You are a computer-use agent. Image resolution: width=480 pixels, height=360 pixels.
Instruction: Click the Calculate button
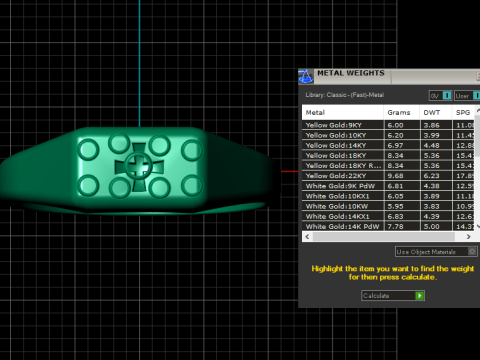(393, 296)
